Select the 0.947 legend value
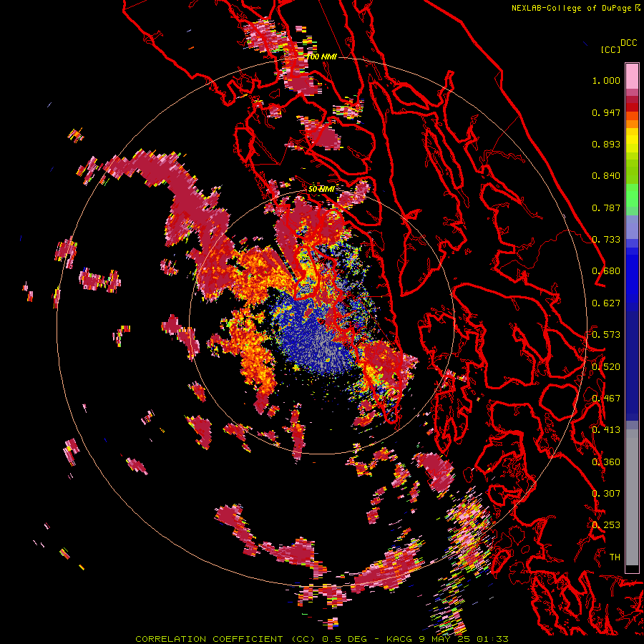644x644 pixels. [606, 112]
